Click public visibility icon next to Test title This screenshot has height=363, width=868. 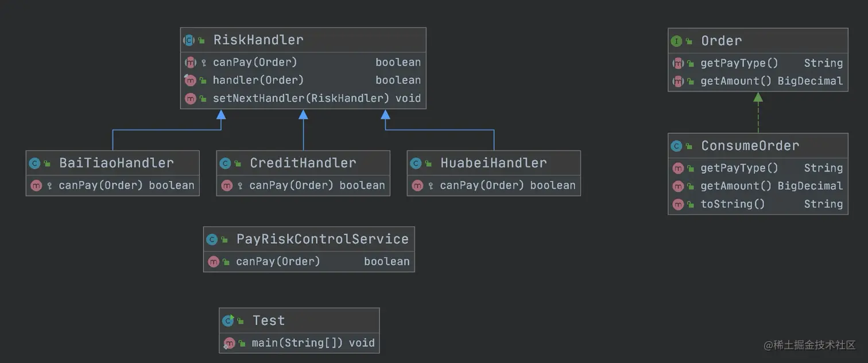(x=241, y=322)
